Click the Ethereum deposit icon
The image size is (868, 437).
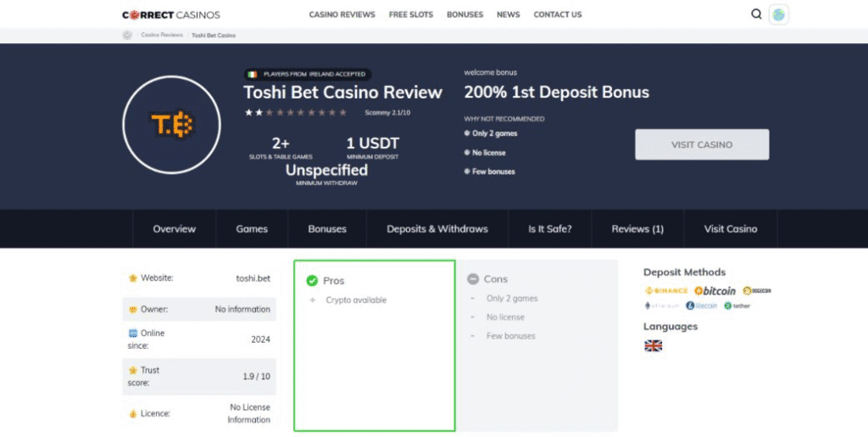tap(663, 305)
